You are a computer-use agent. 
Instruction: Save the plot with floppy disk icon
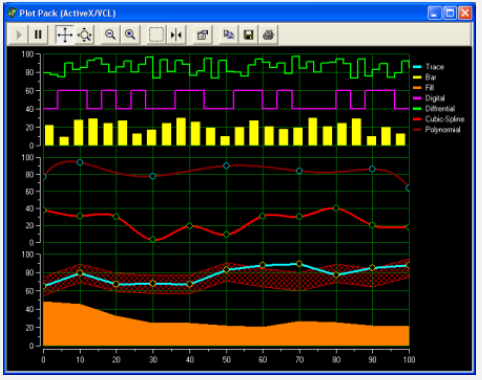tap(248, 35)
